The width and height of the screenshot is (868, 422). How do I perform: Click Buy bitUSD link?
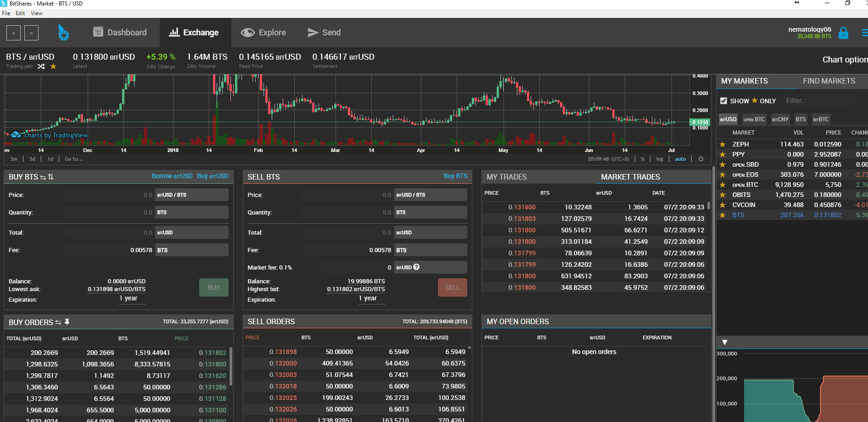click(x=213, y=176)
